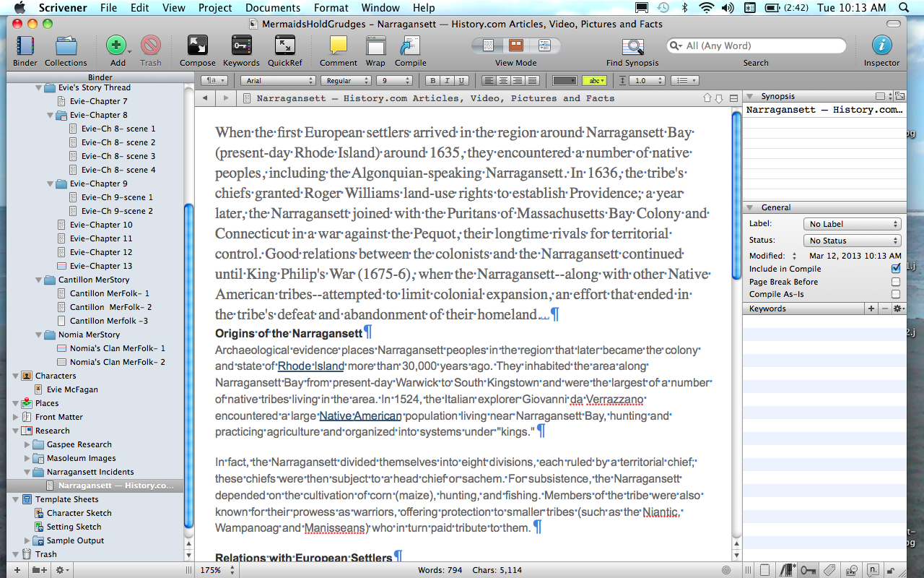Open the Inspector with the blue info icon

(x=881, y=46)
